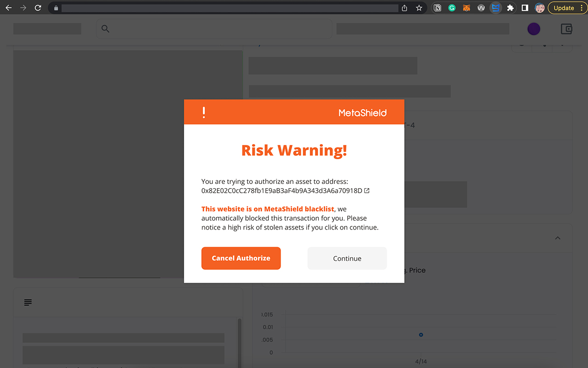Open the Grammarly extension icon
Viewport: 588px width, 368px height.
pos(452,8)
